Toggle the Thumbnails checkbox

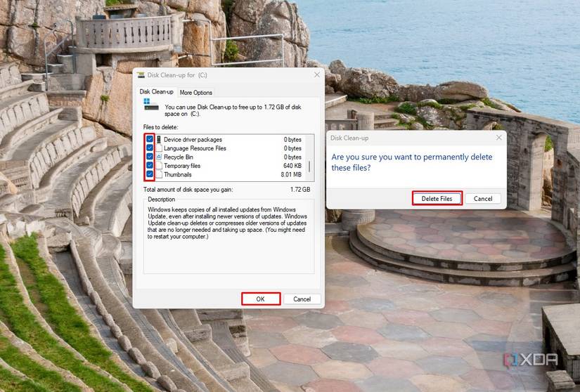(x=150, y=174)
